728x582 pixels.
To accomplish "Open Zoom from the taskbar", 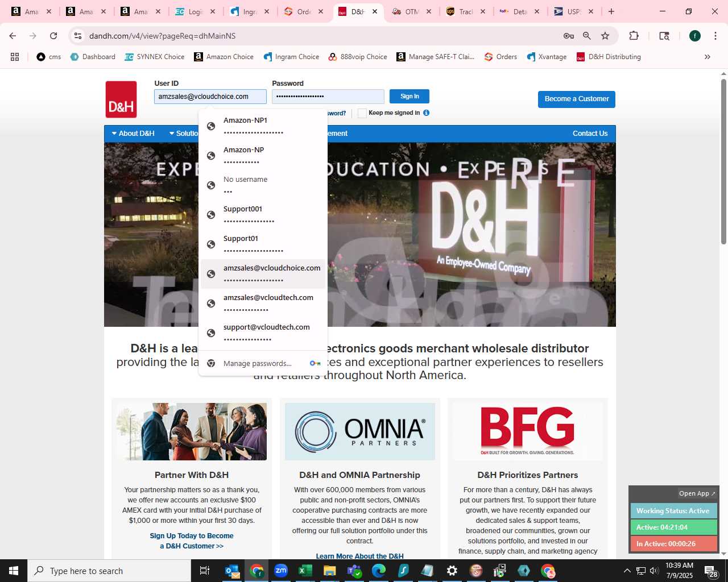I will click(x=281, y=571).
